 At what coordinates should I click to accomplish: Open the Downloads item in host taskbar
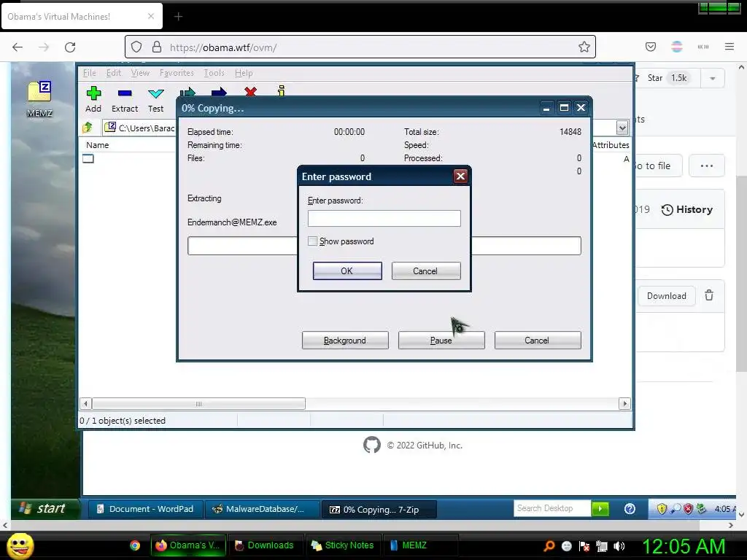coord(266,545)
